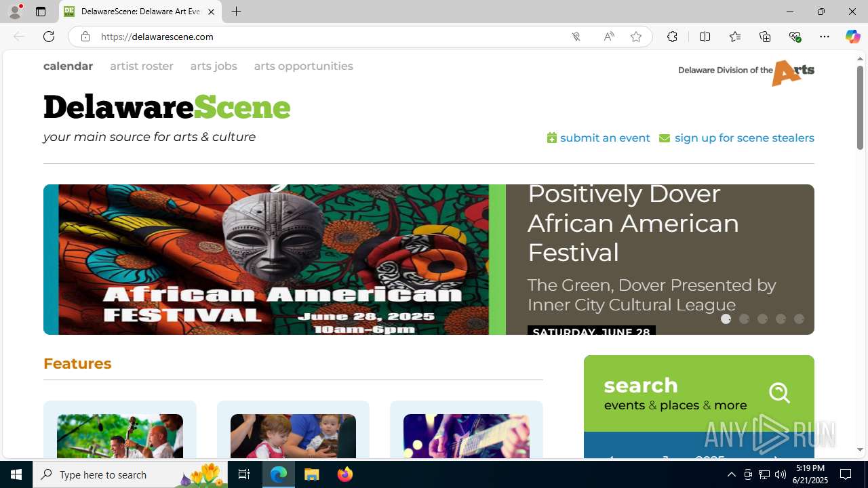
Task: Open volume control in tray
Action: [780, 474]
